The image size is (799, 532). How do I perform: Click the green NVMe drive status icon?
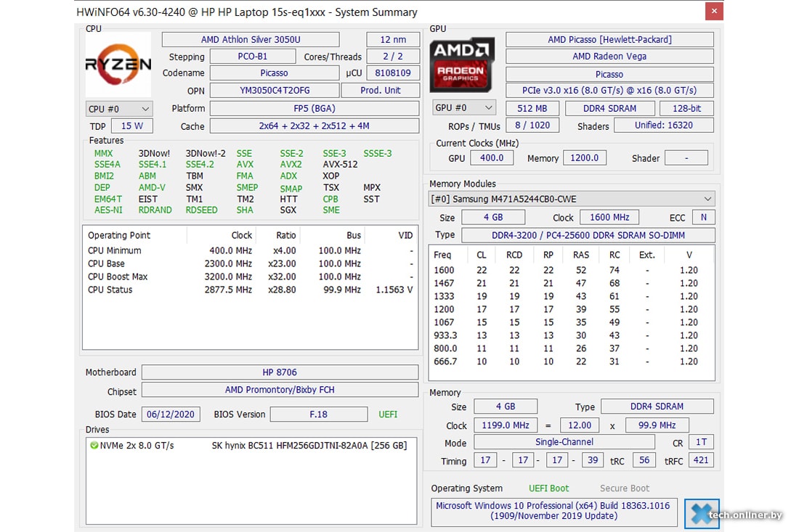[94, 445]
